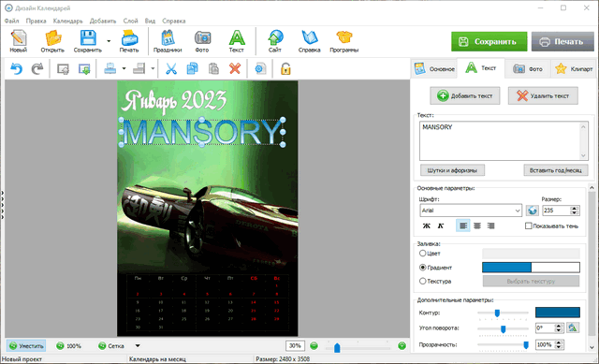Click the blue Контур color swatch
599x364 pixels.
(558, 313)
